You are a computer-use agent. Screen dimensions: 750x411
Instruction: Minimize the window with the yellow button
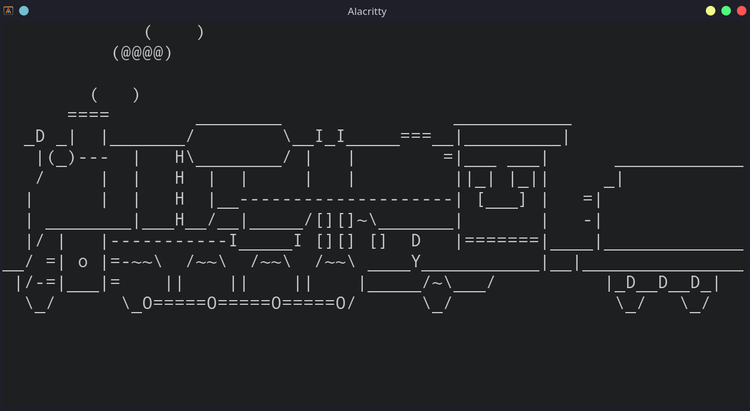pos(710,11)
